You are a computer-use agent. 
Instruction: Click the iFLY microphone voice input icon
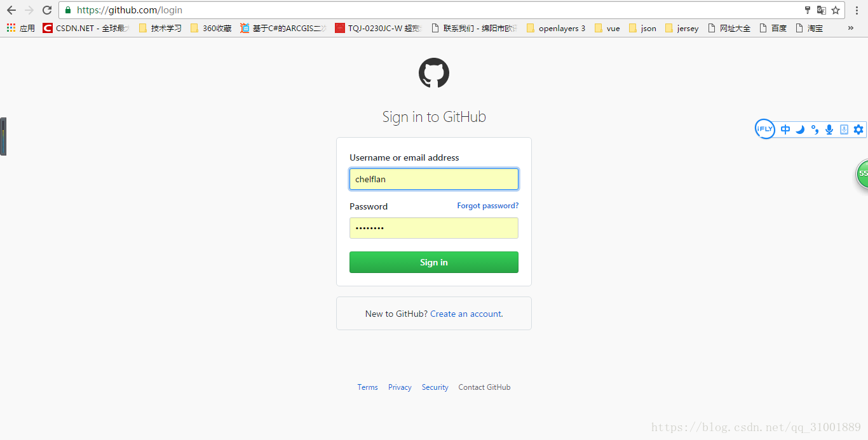point(829,130)
